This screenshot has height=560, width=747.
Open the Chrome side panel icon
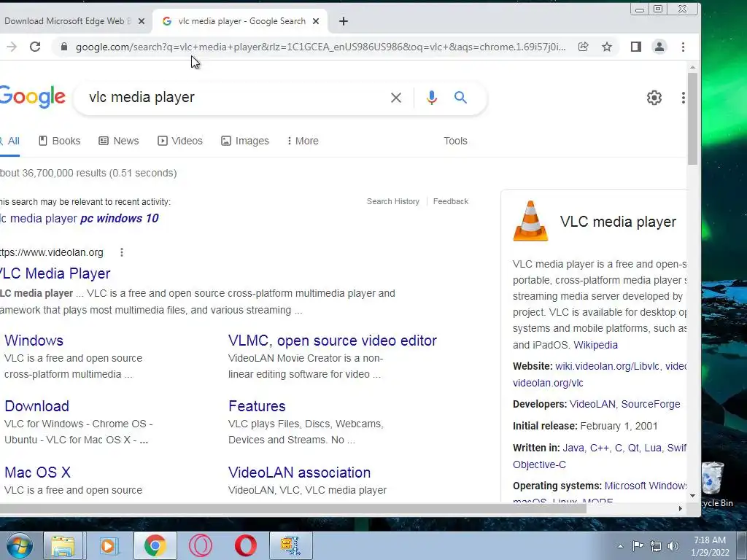tap(635, 47)
